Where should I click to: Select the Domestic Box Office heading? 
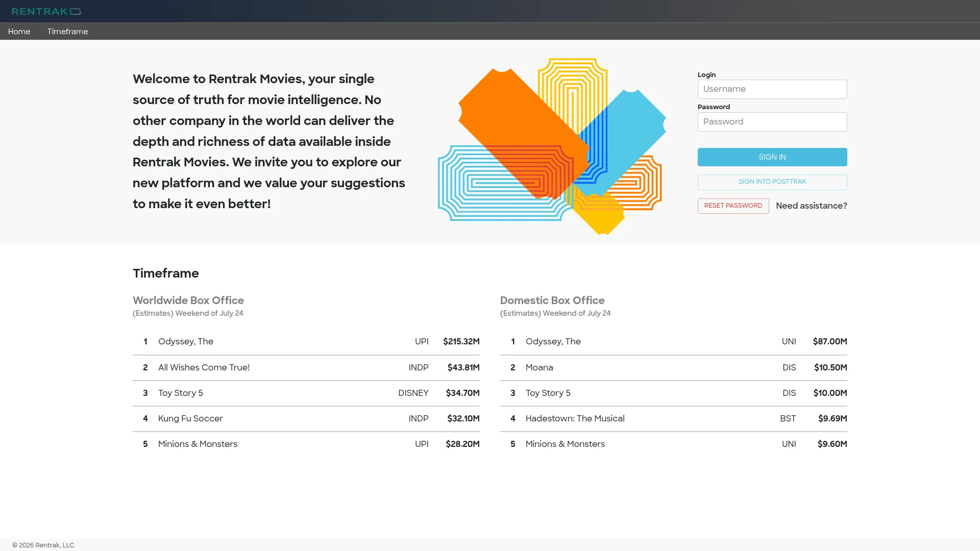point(552,300)
